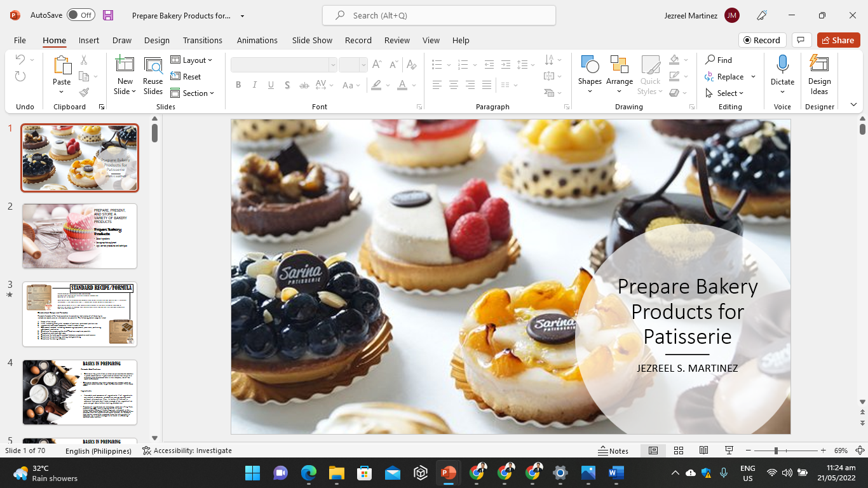Decrease the font size
The image size is (868, 488).
(394, 65)
